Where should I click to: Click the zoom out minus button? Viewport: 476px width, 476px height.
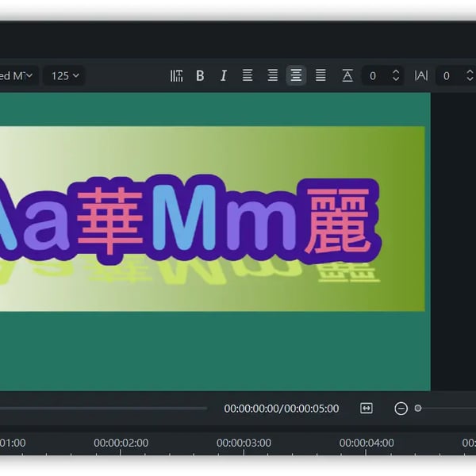401,409
